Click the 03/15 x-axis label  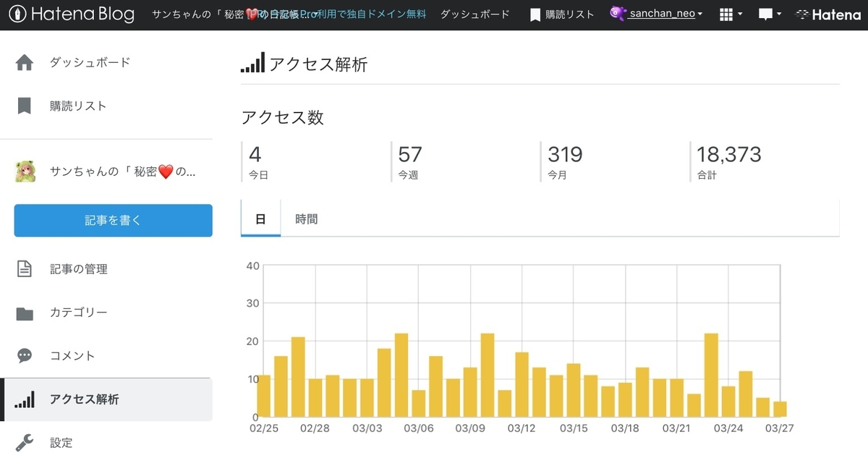tap(574, 428)
